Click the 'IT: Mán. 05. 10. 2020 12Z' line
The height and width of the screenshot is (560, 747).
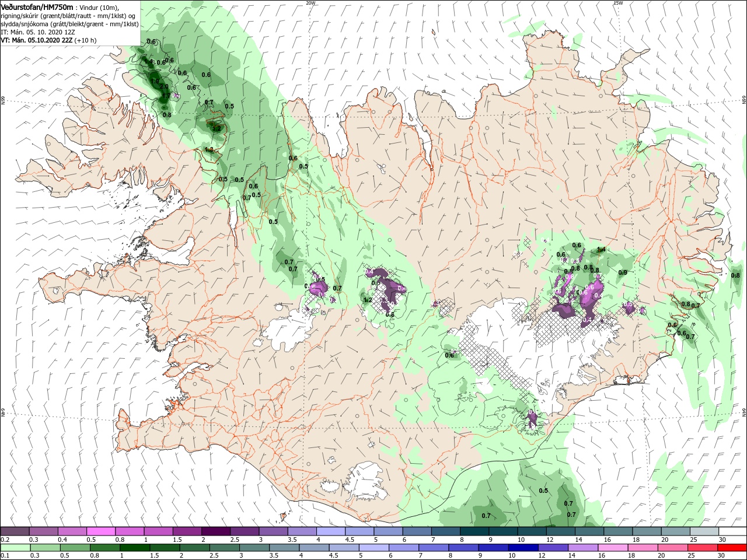tap(38, 32)
